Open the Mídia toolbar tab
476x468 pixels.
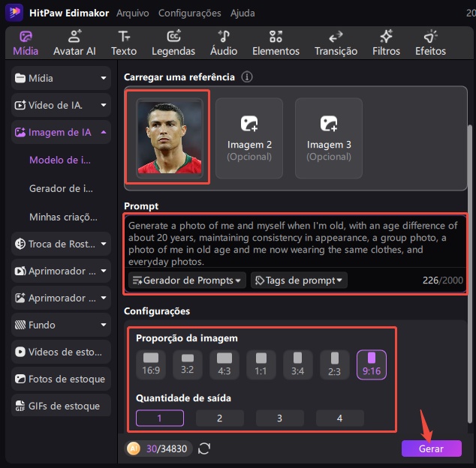pyautogui.click(x=26, y=43)
